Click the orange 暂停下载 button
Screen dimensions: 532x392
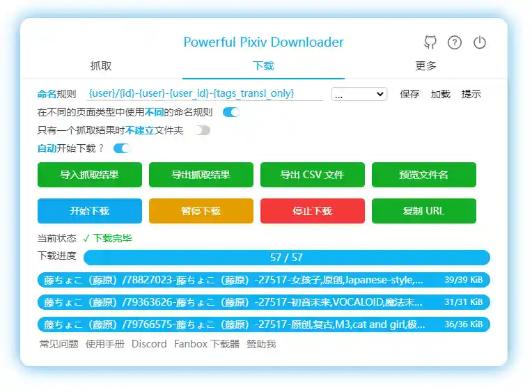click(x=201, y=211)
